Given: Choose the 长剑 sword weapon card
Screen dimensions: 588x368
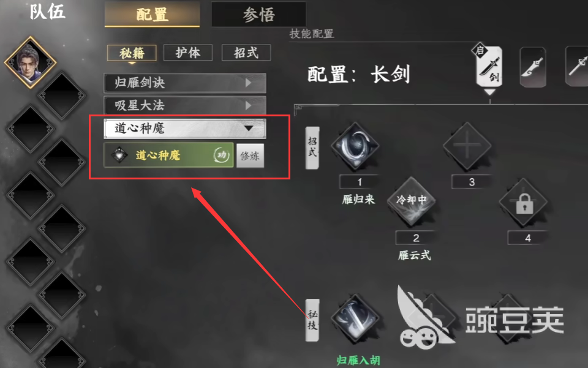Looking at the screenshot, I should click(489, 67).
